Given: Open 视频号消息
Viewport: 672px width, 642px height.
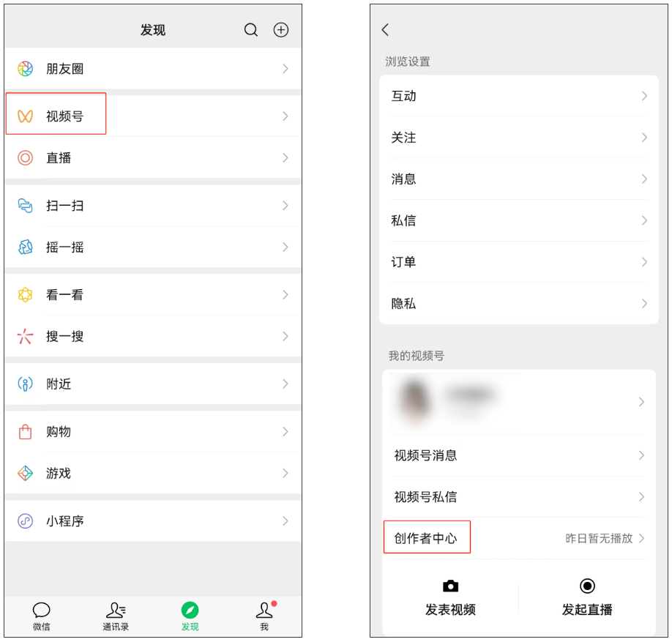Looking at the screenshot, I should 518,455.
